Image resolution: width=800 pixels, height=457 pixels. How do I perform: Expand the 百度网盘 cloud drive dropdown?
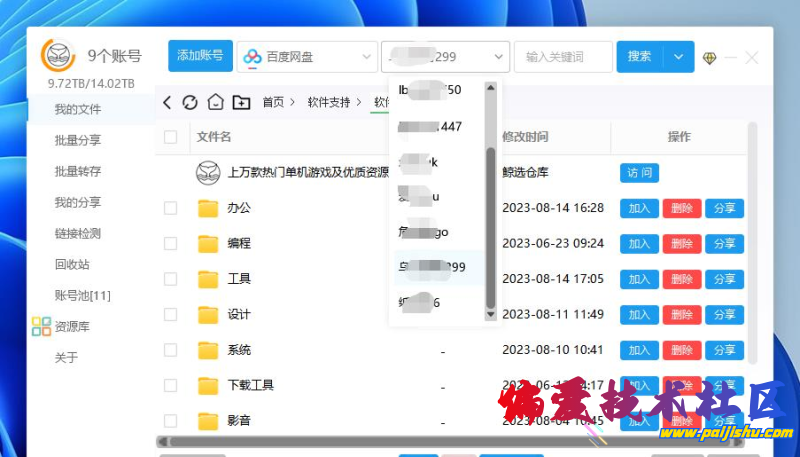click(x=306, y=57)
